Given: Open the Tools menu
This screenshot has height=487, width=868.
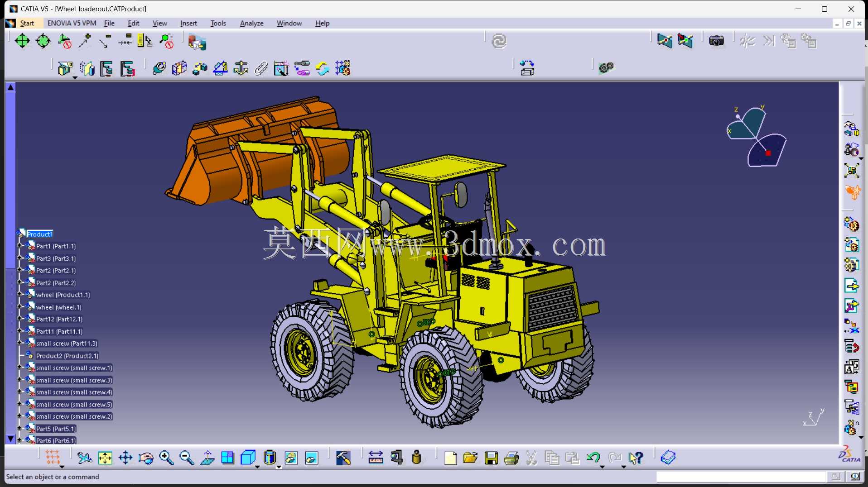Looking at the screenshot, I should pos(218,23).
